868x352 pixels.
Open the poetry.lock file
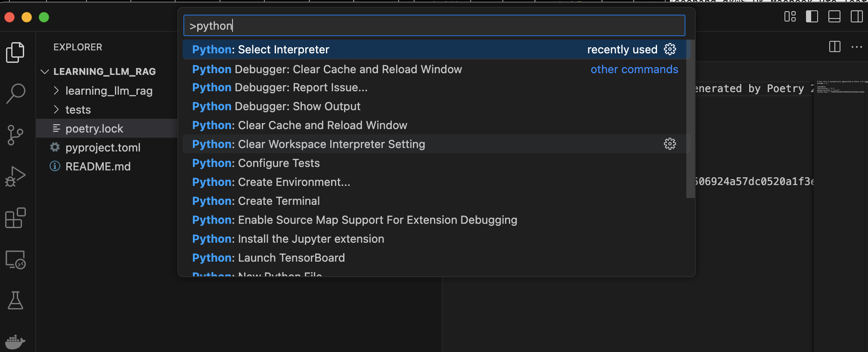(x=107, y=128)
